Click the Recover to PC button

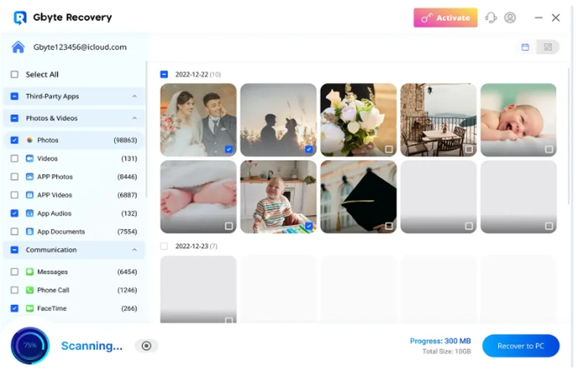click(x=521, y=346)
